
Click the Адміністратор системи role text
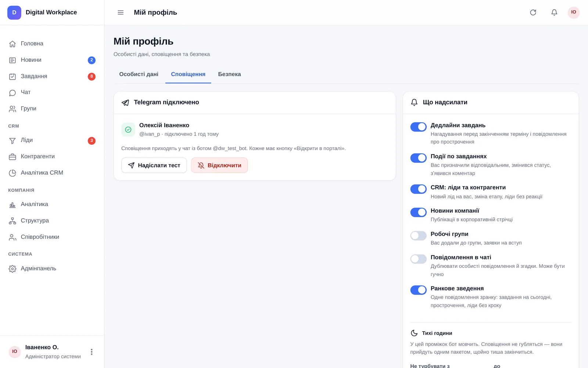coord(53,357)
